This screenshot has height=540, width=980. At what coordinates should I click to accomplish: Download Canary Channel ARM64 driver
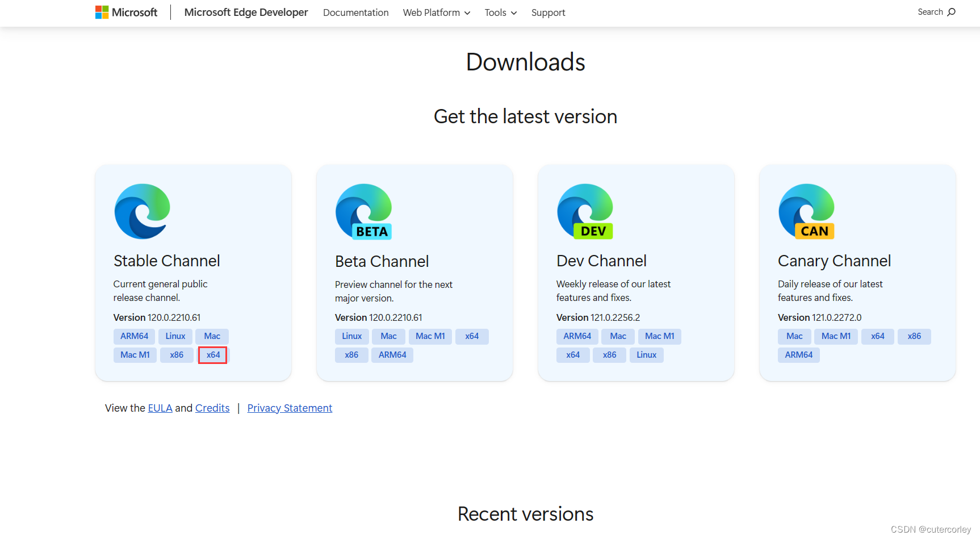(799, 355)
